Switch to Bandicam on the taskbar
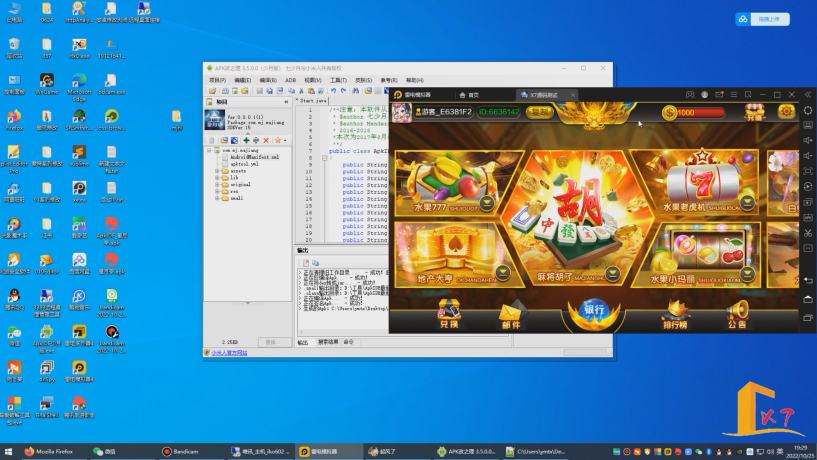 (180, 452)
